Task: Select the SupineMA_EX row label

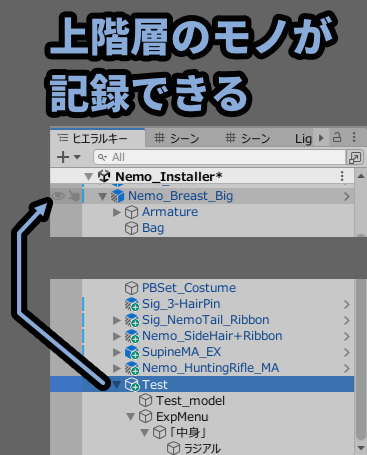Action: 181,352
